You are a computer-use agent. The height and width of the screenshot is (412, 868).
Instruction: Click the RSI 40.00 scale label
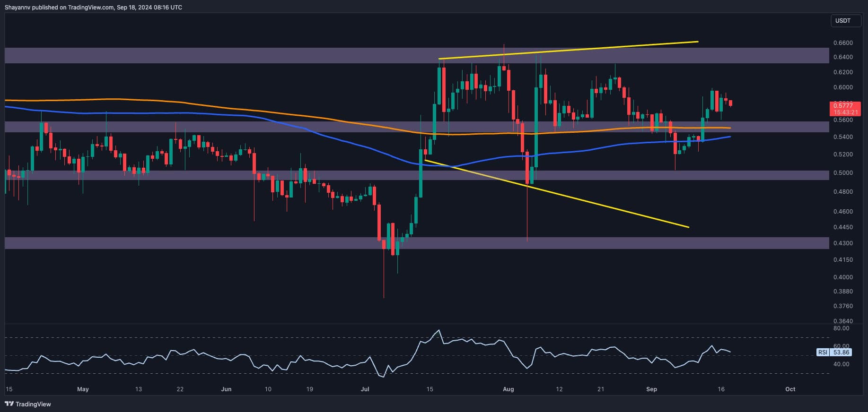[x=841, y=364]
